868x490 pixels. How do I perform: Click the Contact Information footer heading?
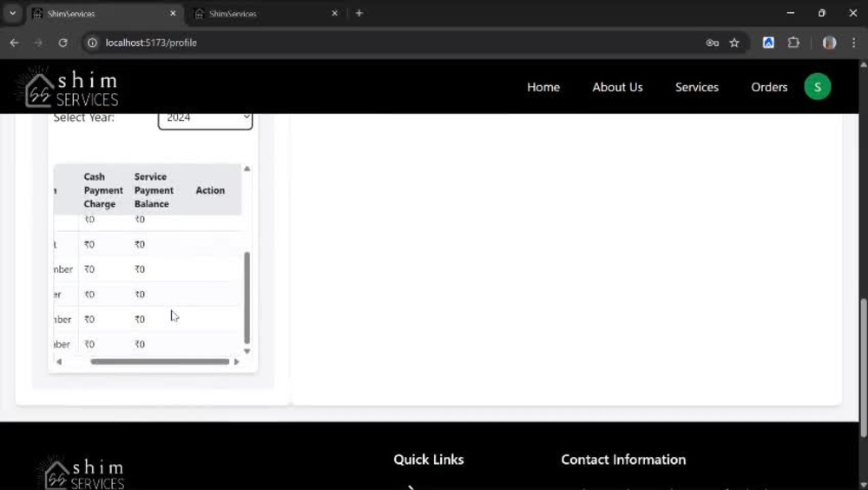click(623, 460)
